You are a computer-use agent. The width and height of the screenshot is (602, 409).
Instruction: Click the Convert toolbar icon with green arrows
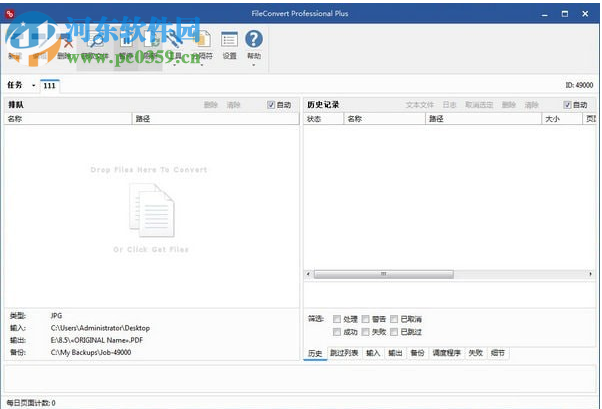click(x=152, y=40)
